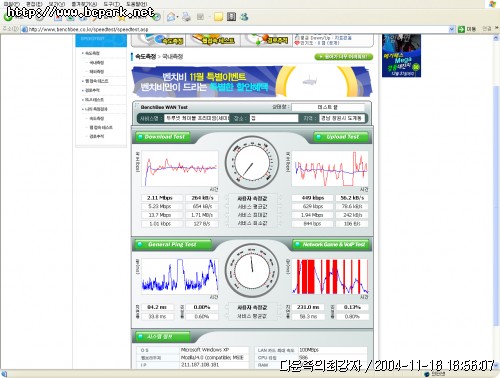Click the green Go arrow beside address bar
Image resolution: width=500 pixels, height=378 pixels.
coord(461,29)
